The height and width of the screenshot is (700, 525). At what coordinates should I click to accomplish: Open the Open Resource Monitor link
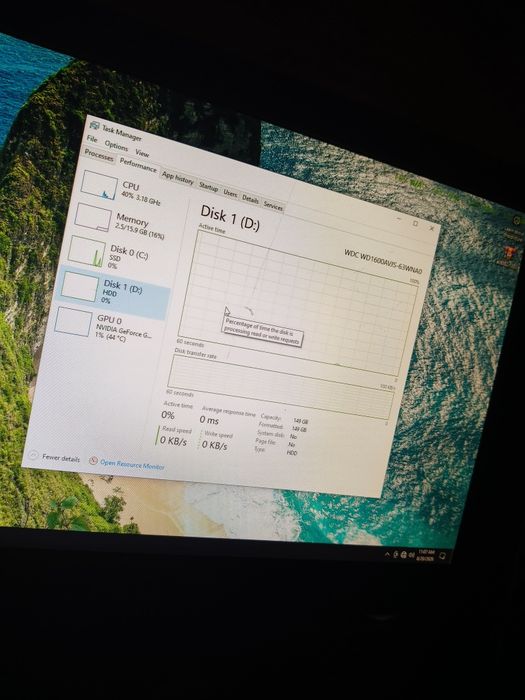[x=132, y=464]
